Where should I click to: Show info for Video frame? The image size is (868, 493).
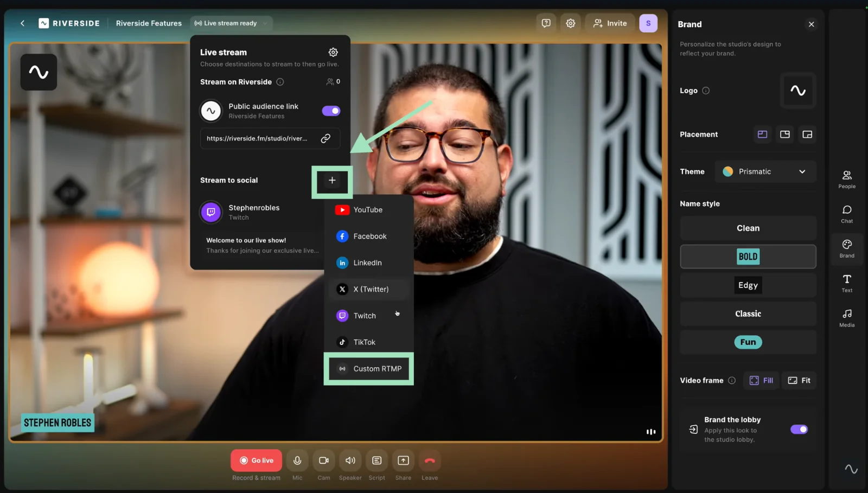click(732, 381)
